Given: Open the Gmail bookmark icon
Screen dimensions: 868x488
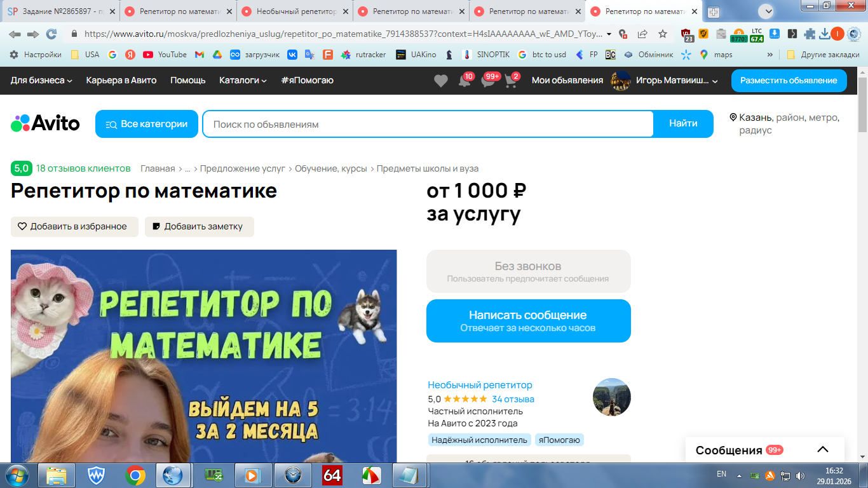Looking at the screenshot, I should pos(199,55).
